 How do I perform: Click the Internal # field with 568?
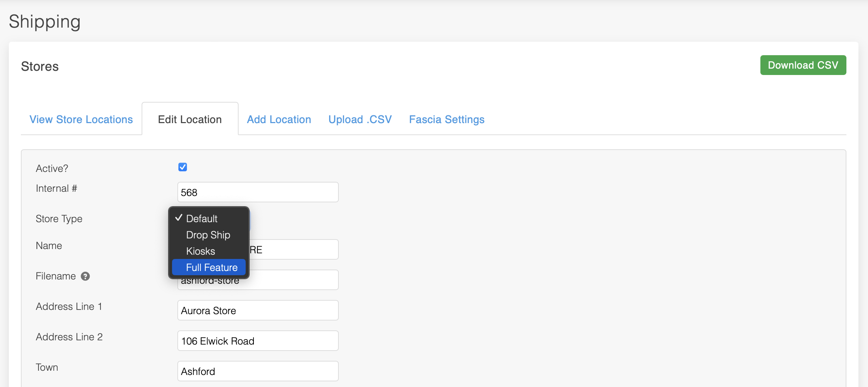(x=258, y=192)
